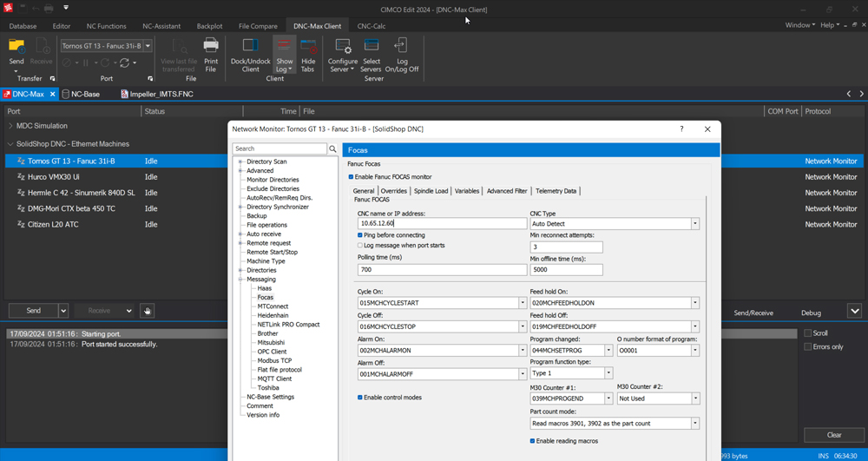Enable Log message when port starts
The image size is (868, 461).
(x=361, y=246)
